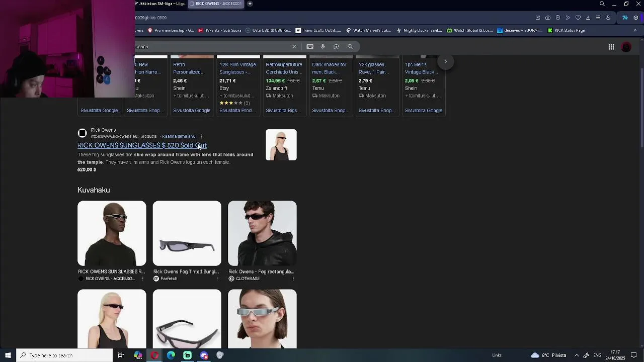Open the Osta CBD & CBG bookmark

coord(268,30)
